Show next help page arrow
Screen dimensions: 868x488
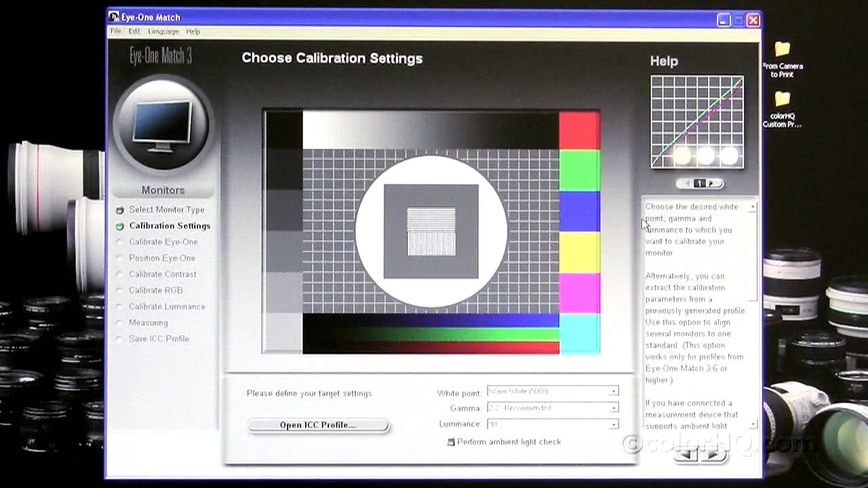(x=712, y=184)
